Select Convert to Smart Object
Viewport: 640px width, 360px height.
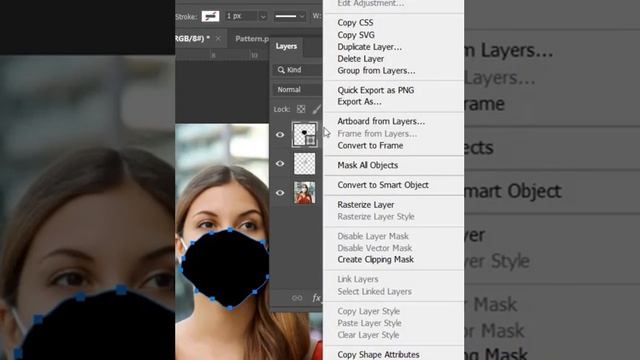click(383, 185)
